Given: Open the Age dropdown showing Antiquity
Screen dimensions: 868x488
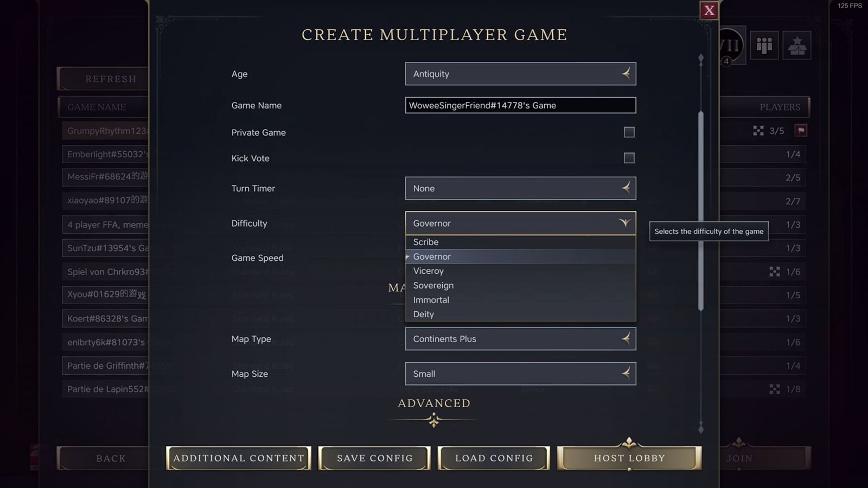Looking at the screenshot, I should [x=520, y=74].
